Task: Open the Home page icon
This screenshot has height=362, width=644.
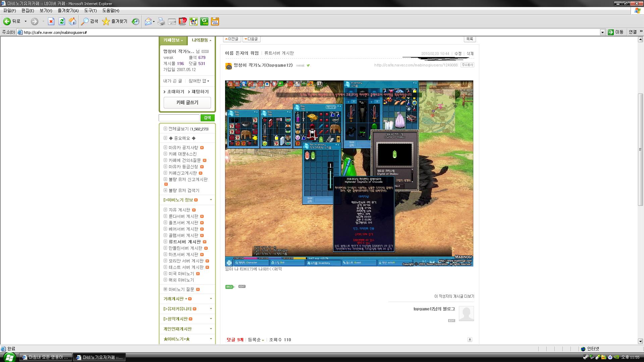Action: (x=72, y=21)
